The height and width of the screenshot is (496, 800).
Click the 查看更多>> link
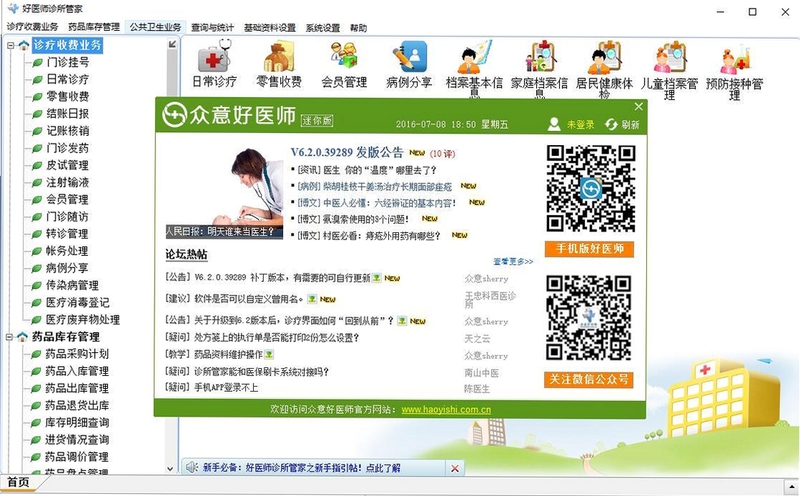click(513, 261)
